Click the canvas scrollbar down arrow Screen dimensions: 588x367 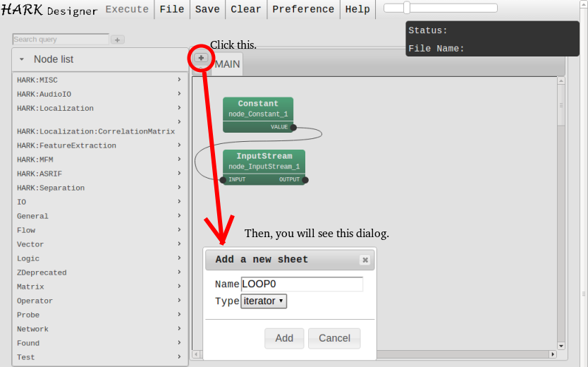pyautogui.click(x=561, y=346)
